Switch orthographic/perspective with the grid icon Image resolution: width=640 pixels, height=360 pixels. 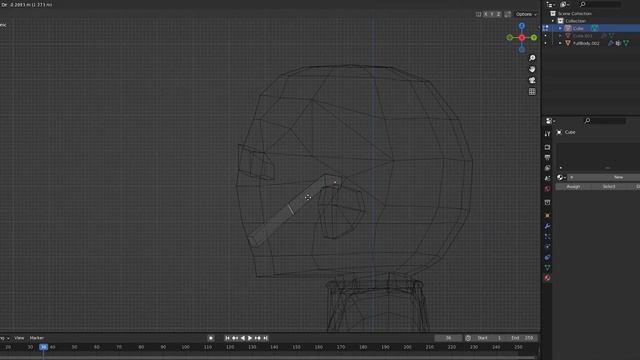point(532,92)
